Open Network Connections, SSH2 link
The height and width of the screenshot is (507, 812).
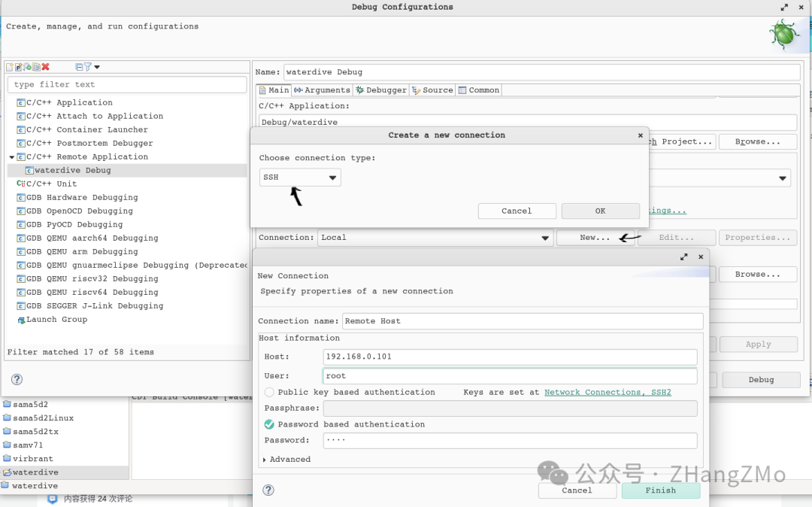click(x=607, y=392)
